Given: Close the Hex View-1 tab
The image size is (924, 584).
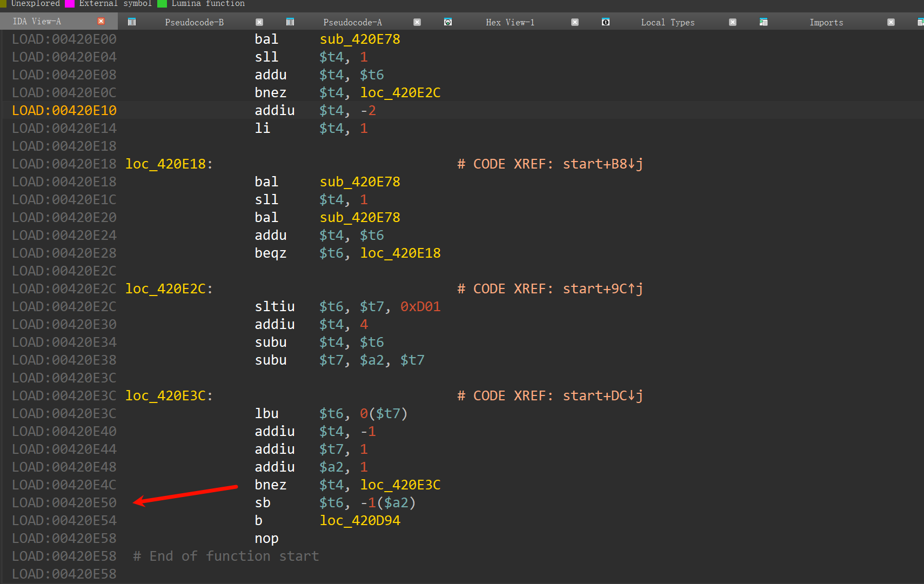Looking at the screenshot, I should click(x=575, y=22).
